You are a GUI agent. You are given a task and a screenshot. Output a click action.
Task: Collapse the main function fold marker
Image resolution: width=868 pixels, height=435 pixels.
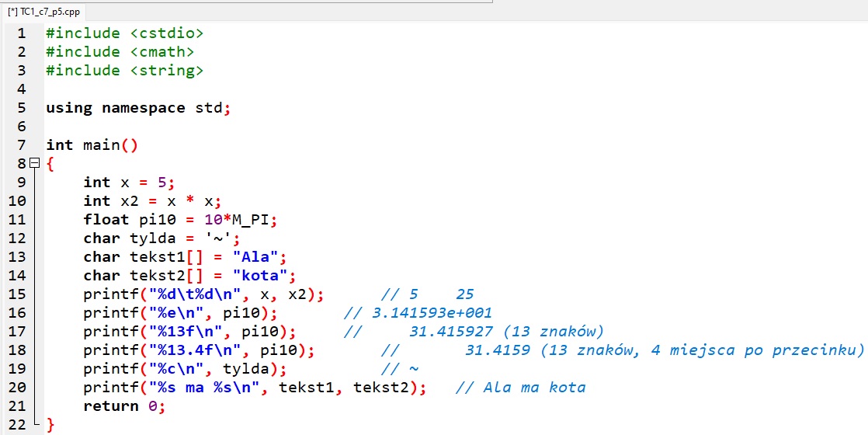click(34, 163)
